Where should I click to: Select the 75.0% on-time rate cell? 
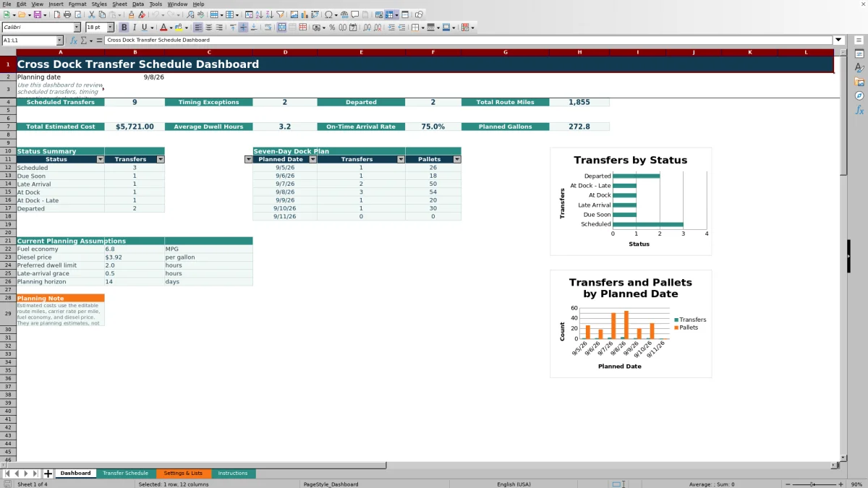[x=433, y=127]
